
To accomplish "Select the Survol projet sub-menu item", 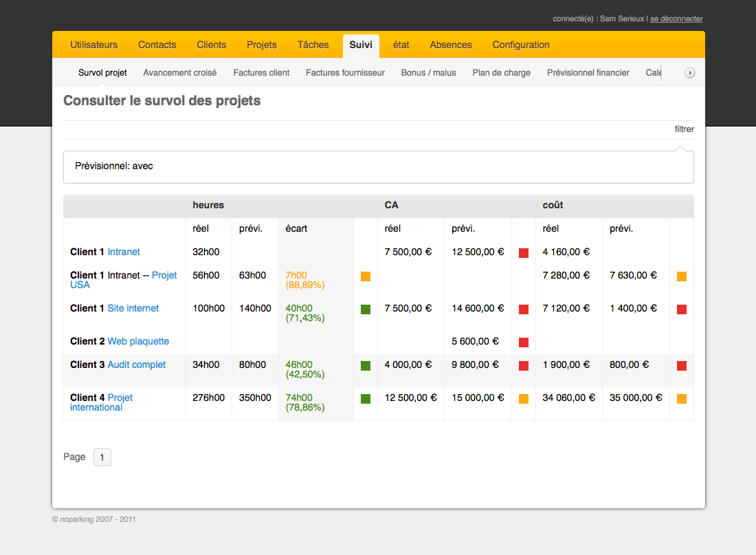I will tap(102, 73).
